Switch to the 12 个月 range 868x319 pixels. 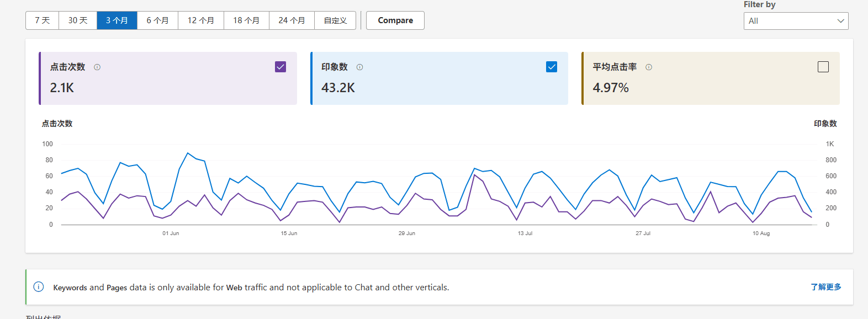201,20
